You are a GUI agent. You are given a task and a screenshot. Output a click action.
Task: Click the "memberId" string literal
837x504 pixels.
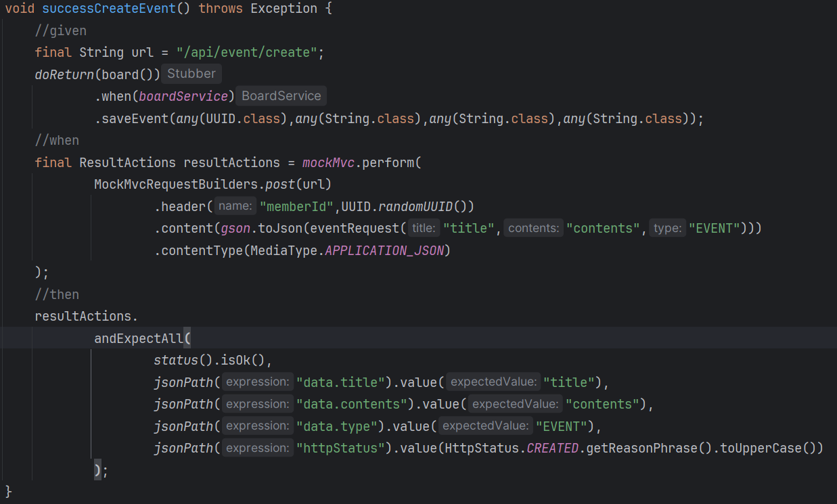[296, 206]
